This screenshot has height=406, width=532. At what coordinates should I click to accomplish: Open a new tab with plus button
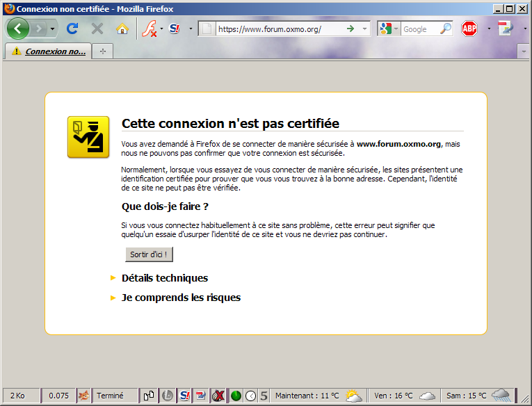103,51
